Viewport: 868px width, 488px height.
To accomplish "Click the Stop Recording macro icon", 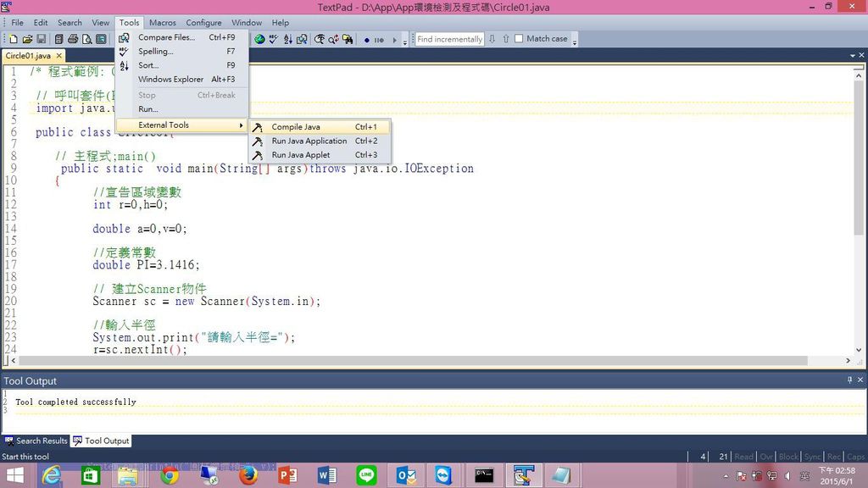I will 379,40.
